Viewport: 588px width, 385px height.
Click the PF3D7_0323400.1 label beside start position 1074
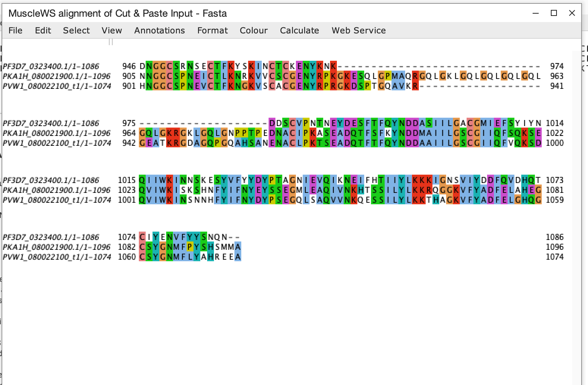coord(51,237)
